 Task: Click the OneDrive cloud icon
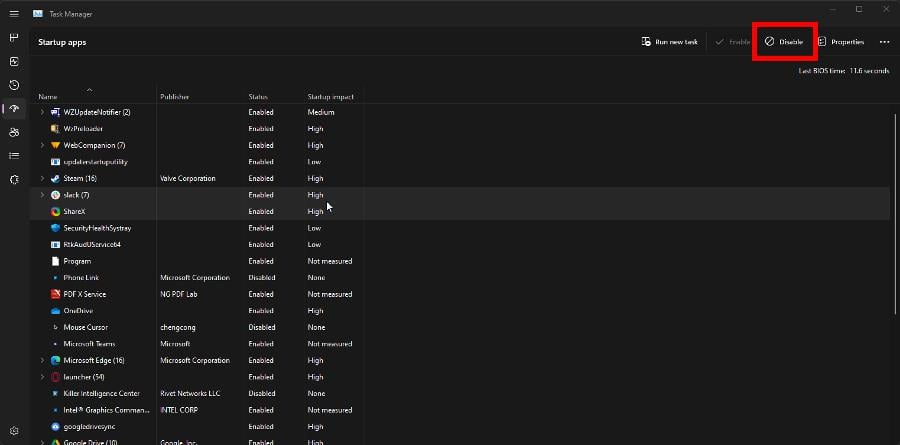click(55, 311)
